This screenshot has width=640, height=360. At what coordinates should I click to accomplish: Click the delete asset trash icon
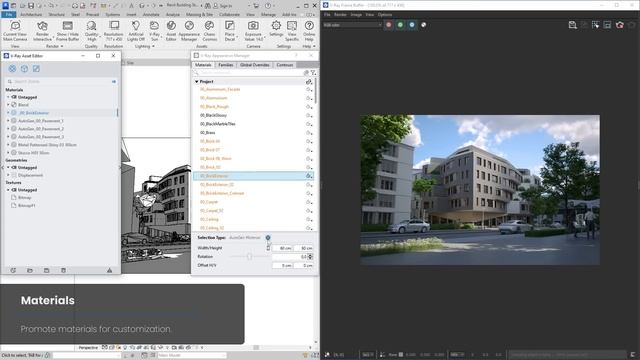(63, 270)
